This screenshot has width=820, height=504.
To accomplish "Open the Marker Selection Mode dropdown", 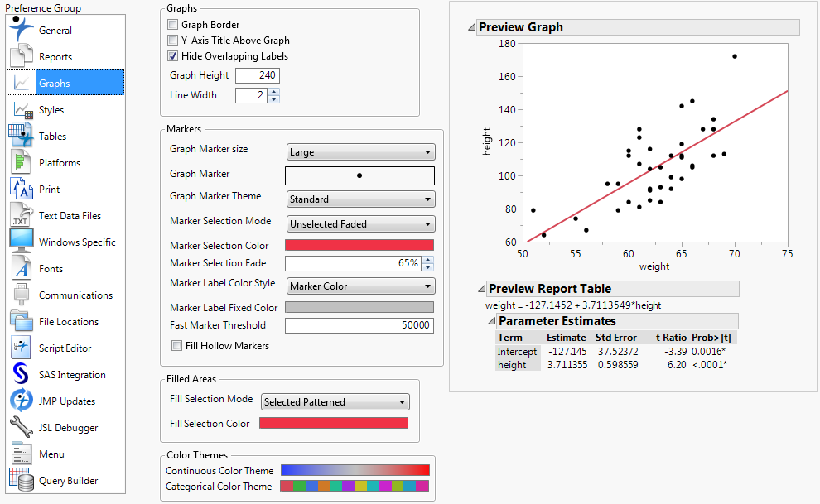I will 361,224.
